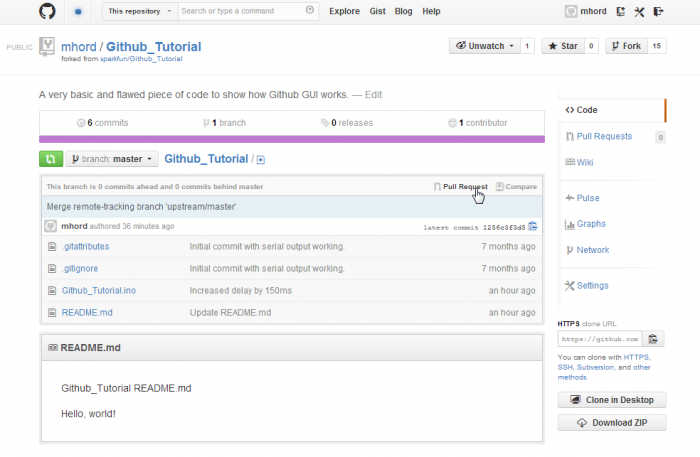The height and width of the screenshot is (457, 700).
Task: Click Download ZIP button
Action: 612,423
